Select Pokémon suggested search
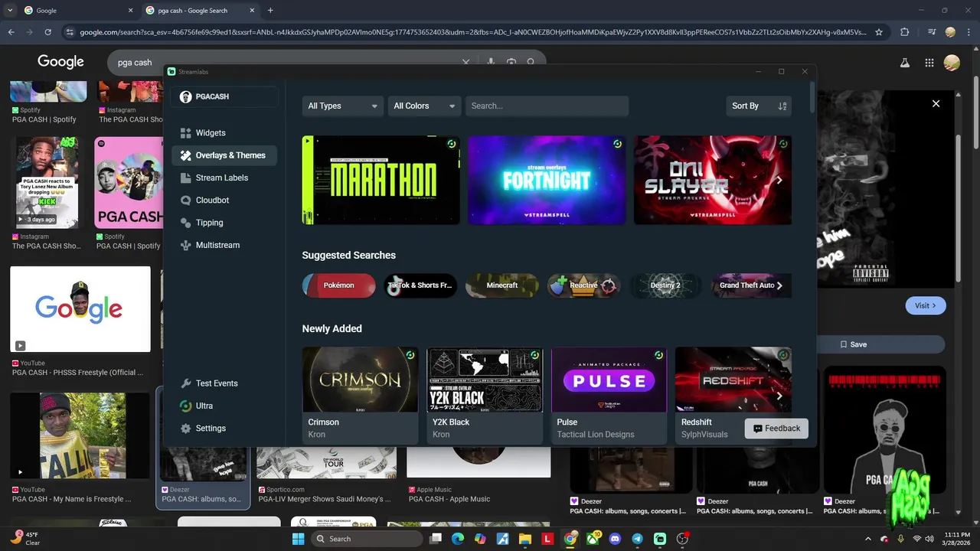 (338, 285)
